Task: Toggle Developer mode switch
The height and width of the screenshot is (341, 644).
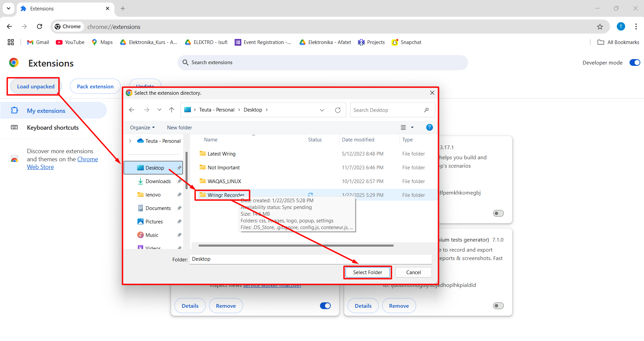Action: (x=635, y=62)
